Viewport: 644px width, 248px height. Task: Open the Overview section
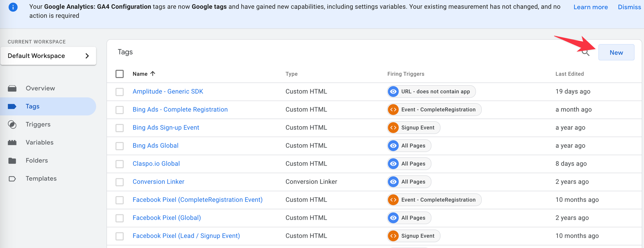pyautogui.click(x=40, y=88)
